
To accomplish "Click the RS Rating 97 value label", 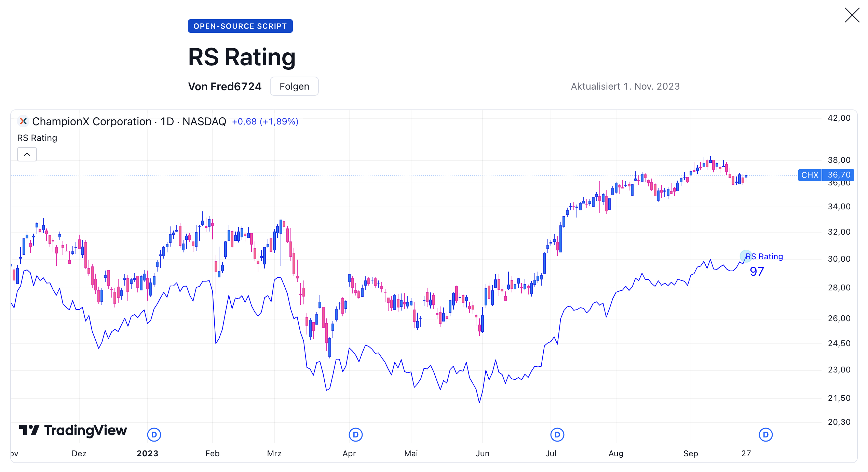I will [757, 272].
